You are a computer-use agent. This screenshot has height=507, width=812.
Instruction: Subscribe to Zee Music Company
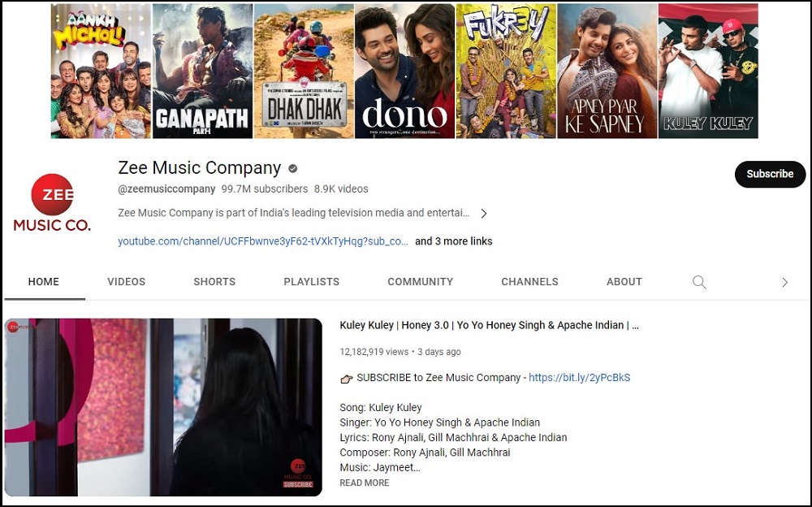pyautogui.click(x=770, y=174)
